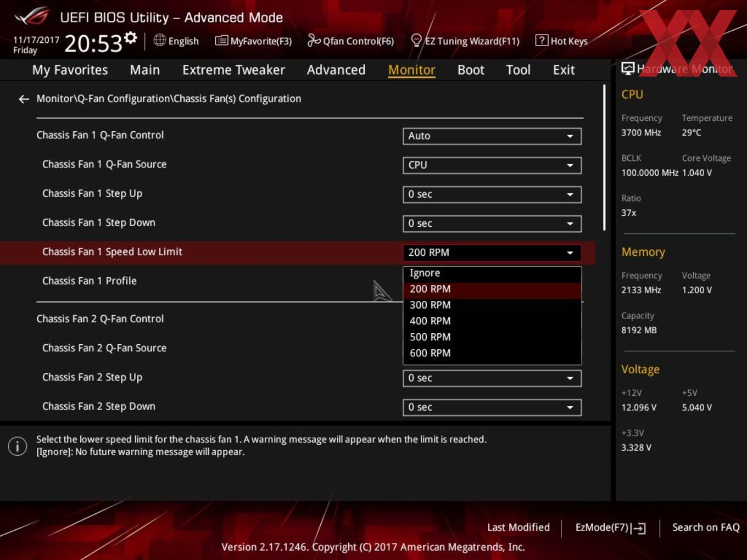Viewport: 747px width, 560px height.
Task: Click the ROG logo icon
Action: (32, 16)
